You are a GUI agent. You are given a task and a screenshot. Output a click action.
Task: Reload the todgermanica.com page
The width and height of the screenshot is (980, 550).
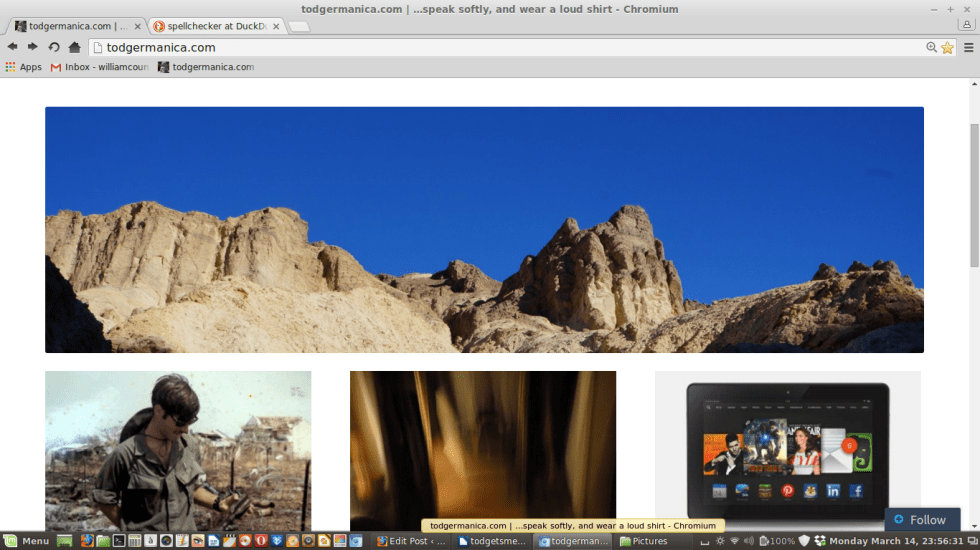tap(54, 47)
